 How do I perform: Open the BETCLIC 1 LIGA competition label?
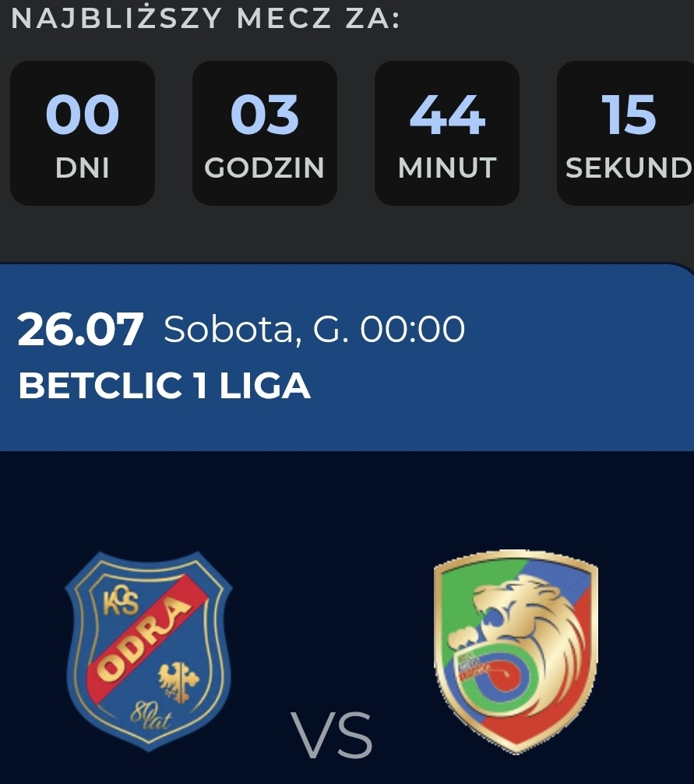click(x=164, y=386)
